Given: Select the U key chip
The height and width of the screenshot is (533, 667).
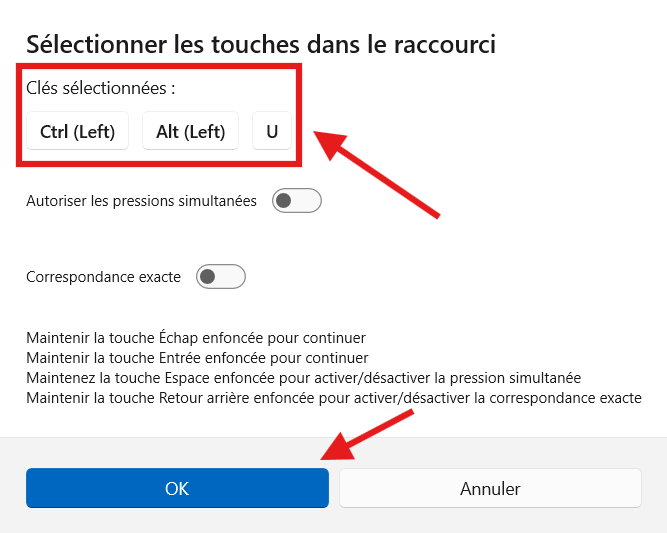Looking at the screenshot, I should (x=272, y=131).
